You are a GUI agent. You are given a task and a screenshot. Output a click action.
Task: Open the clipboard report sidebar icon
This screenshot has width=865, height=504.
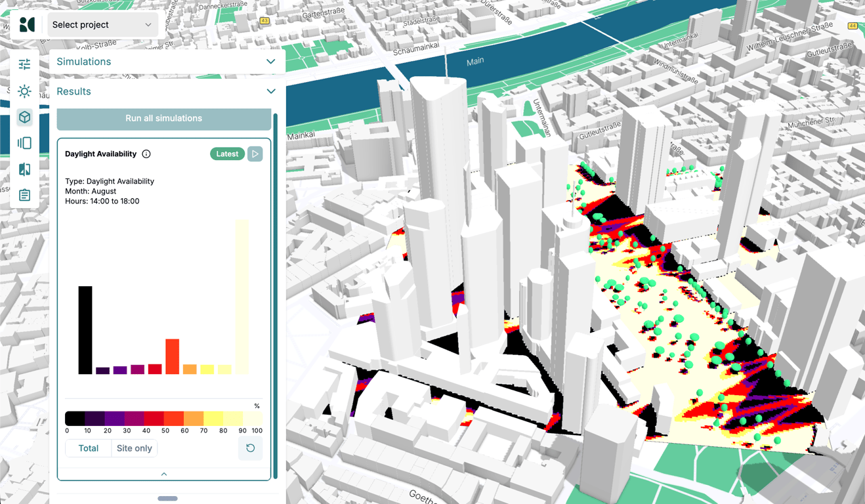(24, 195)
